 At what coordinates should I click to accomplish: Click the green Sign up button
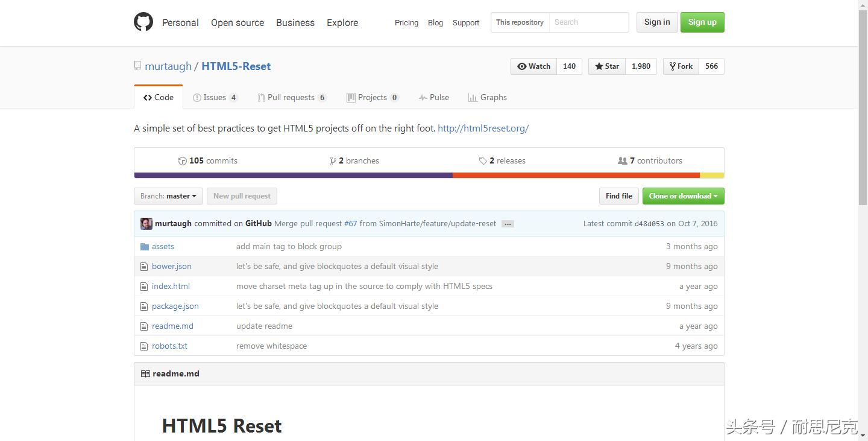coord(702,22)
